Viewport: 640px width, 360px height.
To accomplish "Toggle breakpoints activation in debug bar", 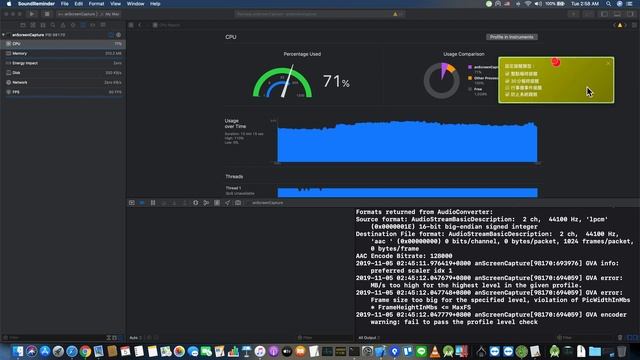I will tap(142, 203).
